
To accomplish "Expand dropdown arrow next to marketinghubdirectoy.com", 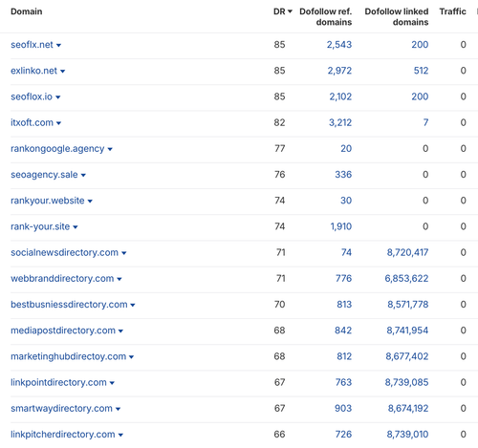I will pos(131,357).
